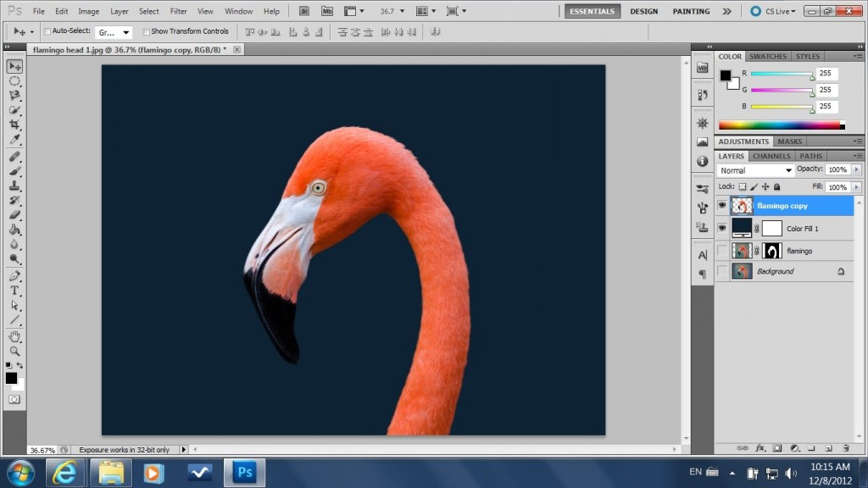Screen dimensions: 868x488
Task: Select the Elliptical Marquee tool
Action: [14, 81]
